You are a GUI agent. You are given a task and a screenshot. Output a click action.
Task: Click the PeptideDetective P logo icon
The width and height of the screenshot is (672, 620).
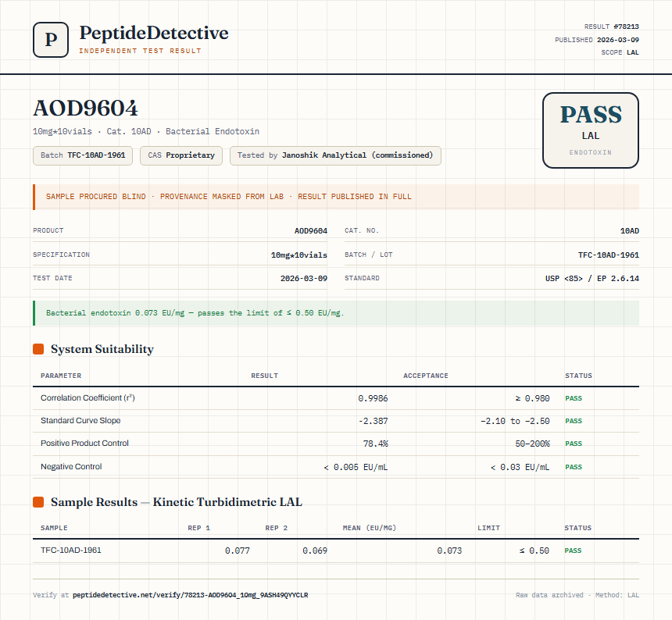pos(51,40)
